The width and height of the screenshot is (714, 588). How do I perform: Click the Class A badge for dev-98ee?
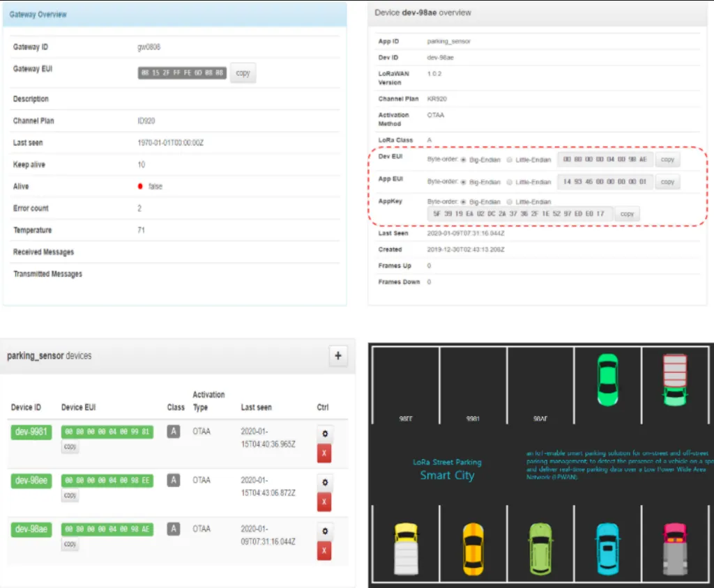(x=174, y=480)
